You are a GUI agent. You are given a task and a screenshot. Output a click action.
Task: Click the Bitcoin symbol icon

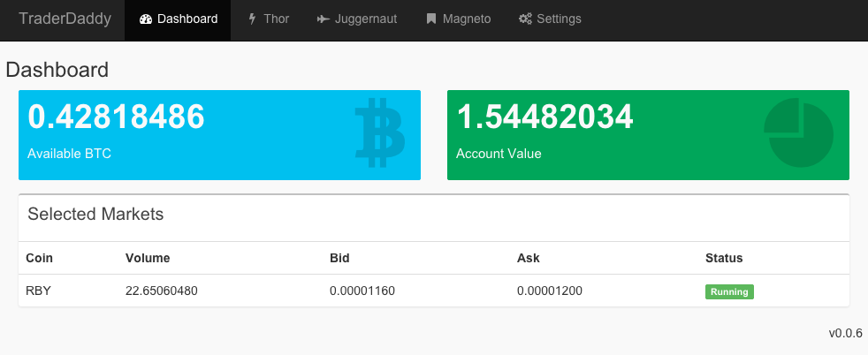380,132
